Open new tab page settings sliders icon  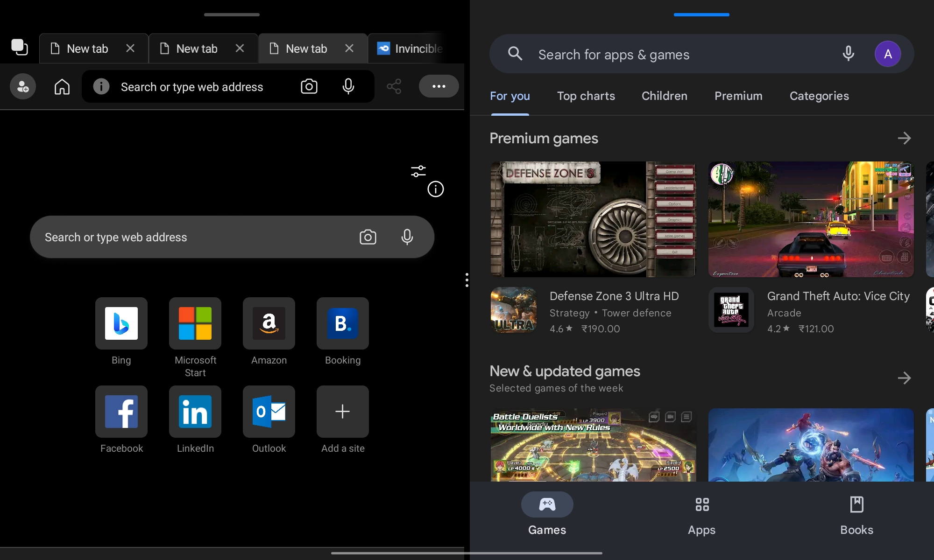tap(418, 171)
